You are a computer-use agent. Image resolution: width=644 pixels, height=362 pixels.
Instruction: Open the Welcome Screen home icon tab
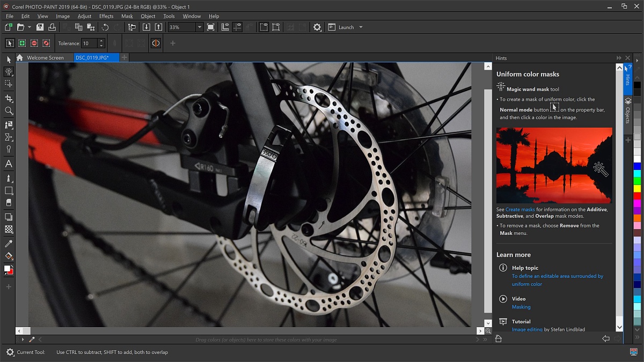(x=20, y=58)
